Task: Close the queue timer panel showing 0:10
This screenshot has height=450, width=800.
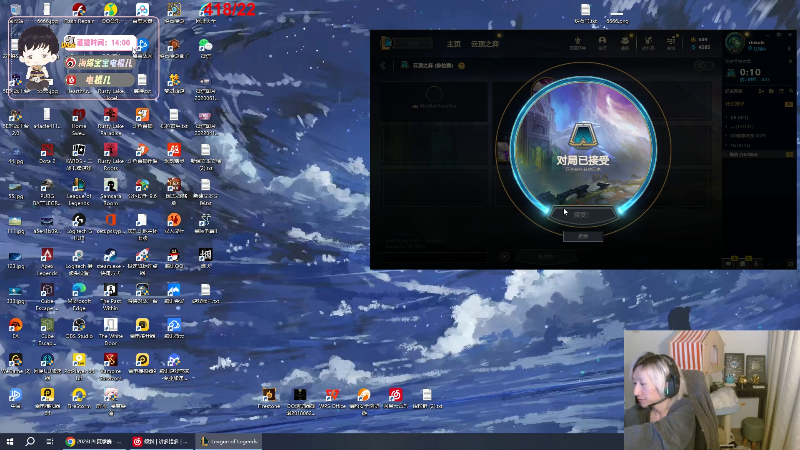Action: tap(791, 61)
